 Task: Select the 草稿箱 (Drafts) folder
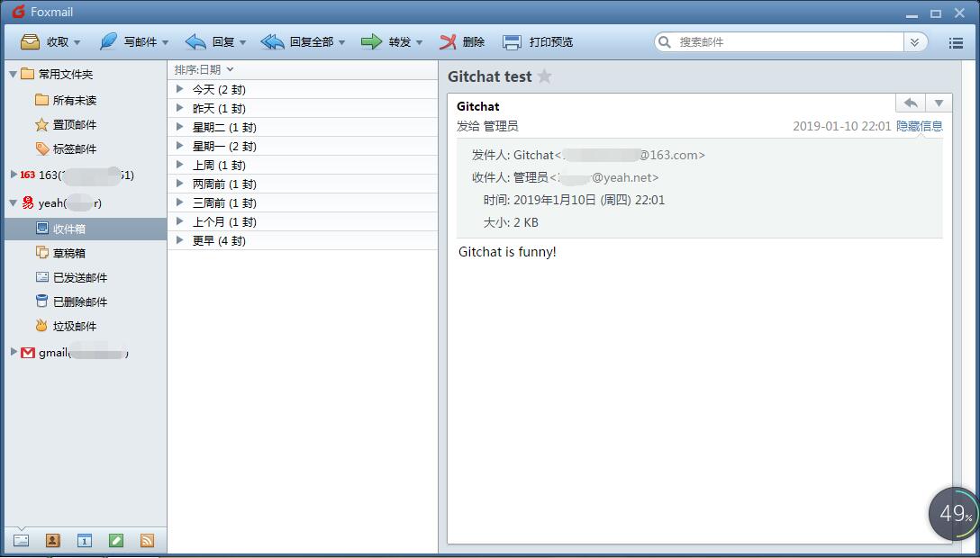[x=70, y=253]
